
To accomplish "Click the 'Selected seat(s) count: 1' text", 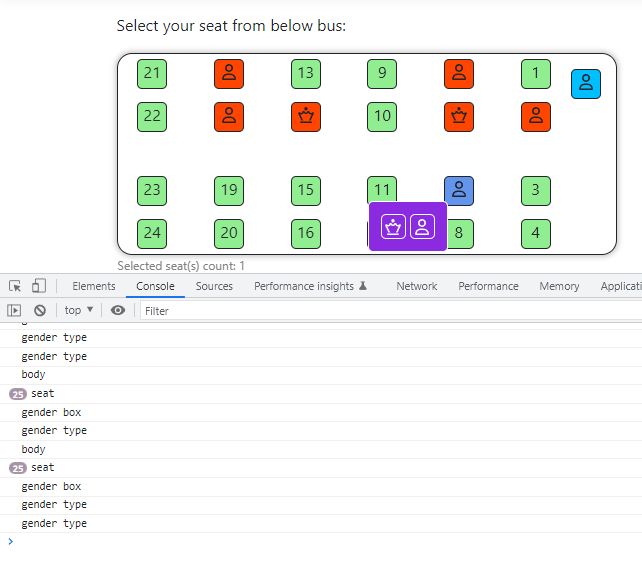I will click(x=181, y=266).
